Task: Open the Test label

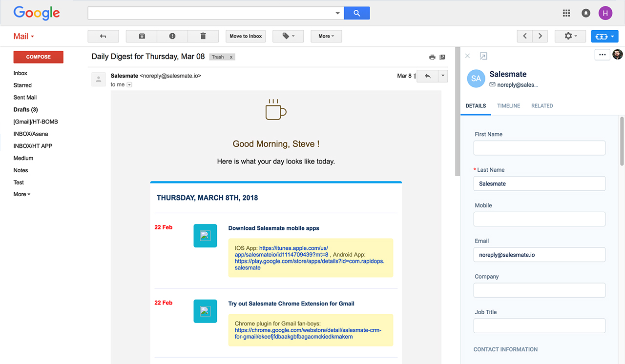Action: pyautogui.click(x=19, y=182)
